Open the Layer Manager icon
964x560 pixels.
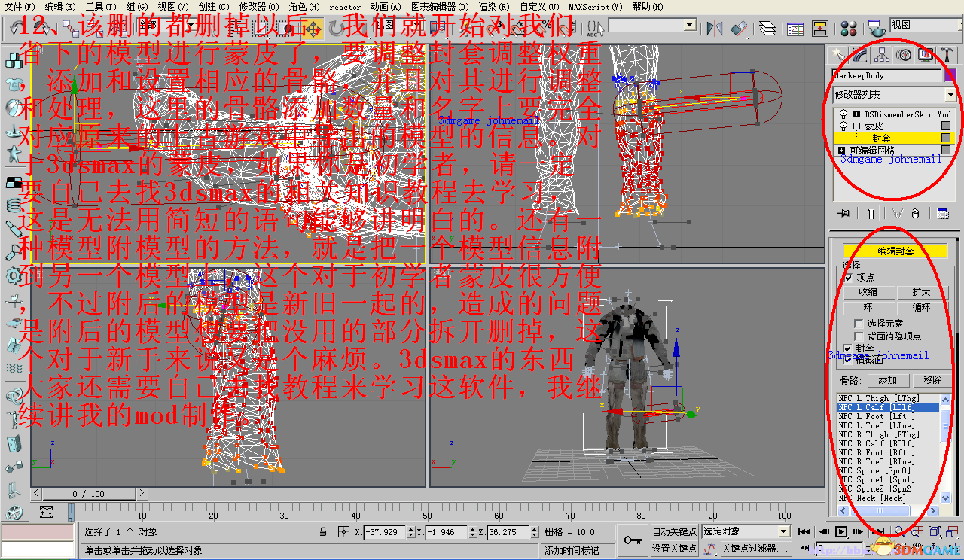tap(767, 28)
